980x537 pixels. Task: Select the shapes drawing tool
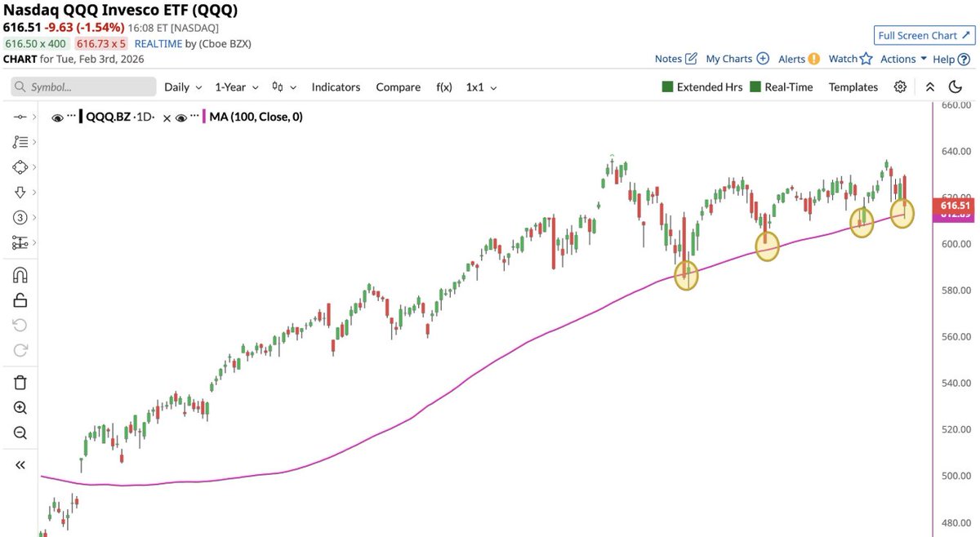point(20,166)
